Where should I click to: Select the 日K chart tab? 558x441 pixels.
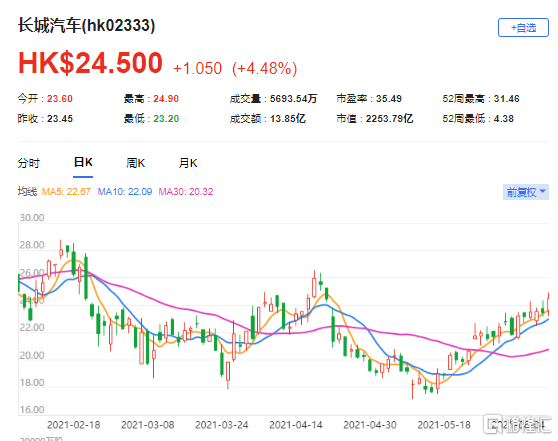click(x=83, y=162)
